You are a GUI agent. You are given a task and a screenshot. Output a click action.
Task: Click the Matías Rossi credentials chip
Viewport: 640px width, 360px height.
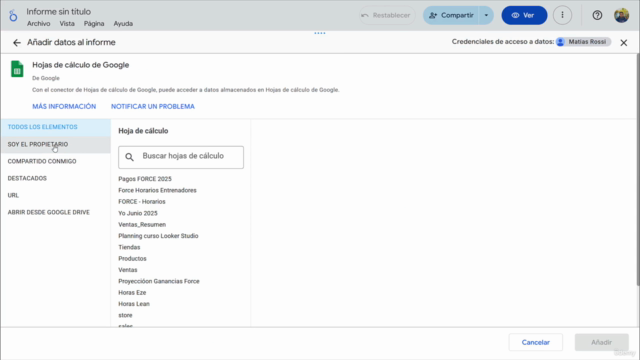tap(583, 42)
